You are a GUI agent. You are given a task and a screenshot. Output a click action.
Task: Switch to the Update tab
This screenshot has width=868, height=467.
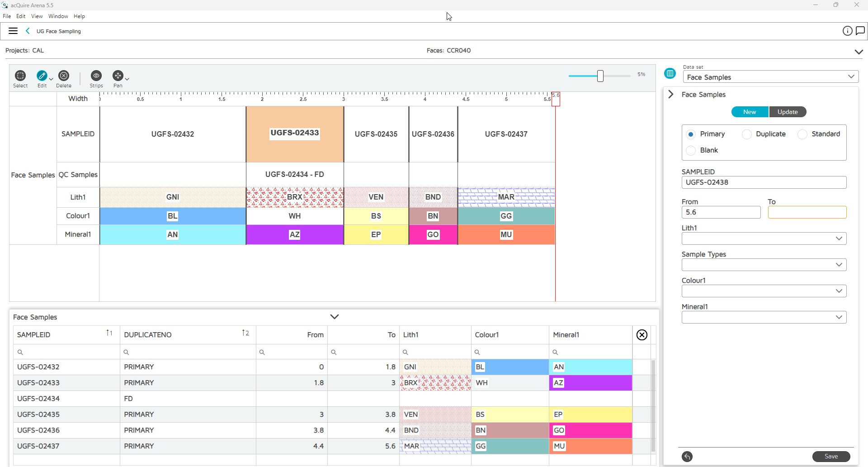point(788,112)
